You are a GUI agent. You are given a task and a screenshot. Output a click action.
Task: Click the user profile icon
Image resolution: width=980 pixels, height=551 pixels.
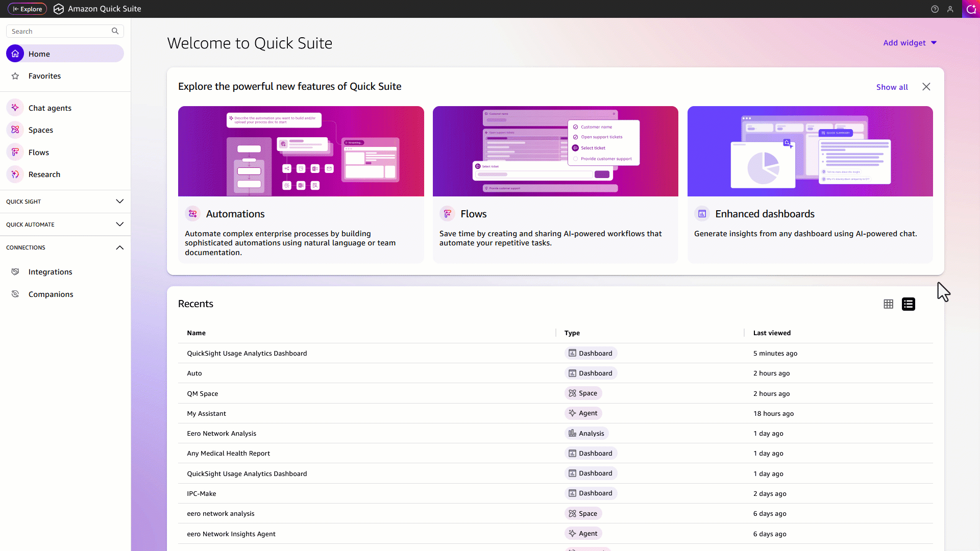pos(950,9)
